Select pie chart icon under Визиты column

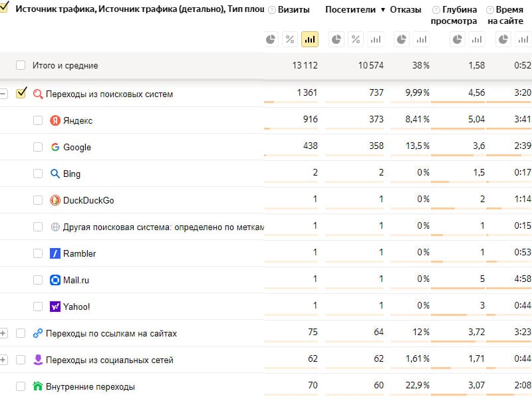tap(271, 39)
